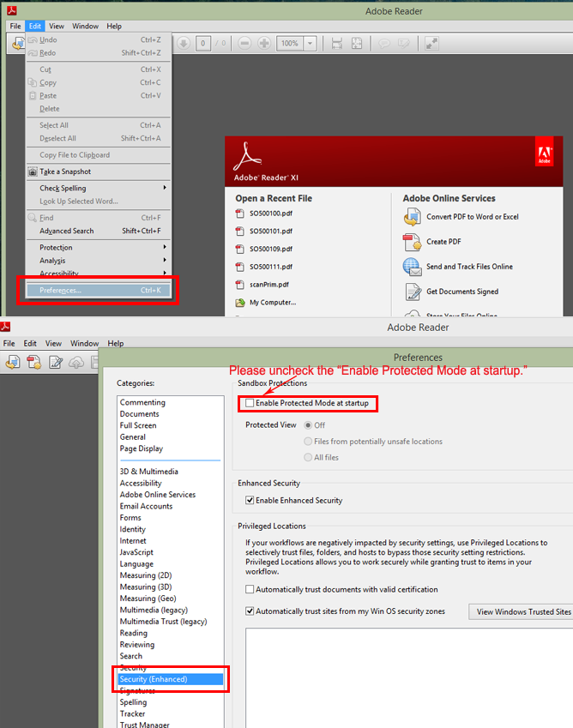Click the PDF icon beside scanPrim.pdf
The width and height of the screenshot is (573, 728).
tap(240, 285)
